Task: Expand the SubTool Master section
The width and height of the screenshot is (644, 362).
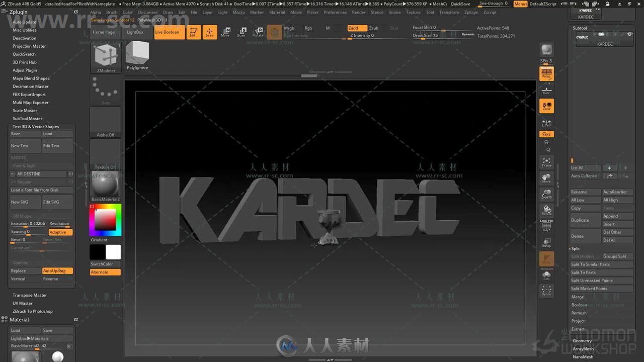Action: tap(28, 119)
